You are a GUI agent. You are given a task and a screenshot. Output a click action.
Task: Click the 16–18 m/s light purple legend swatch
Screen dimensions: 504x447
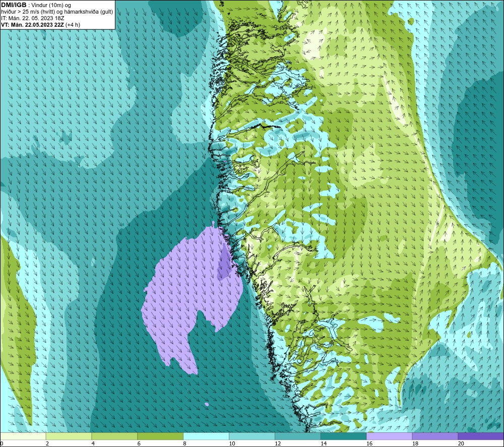tap(389, 436)
